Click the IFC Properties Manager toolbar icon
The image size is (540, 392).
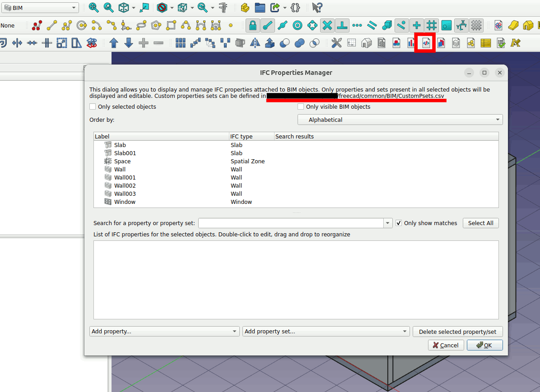[x=425, y=43]
